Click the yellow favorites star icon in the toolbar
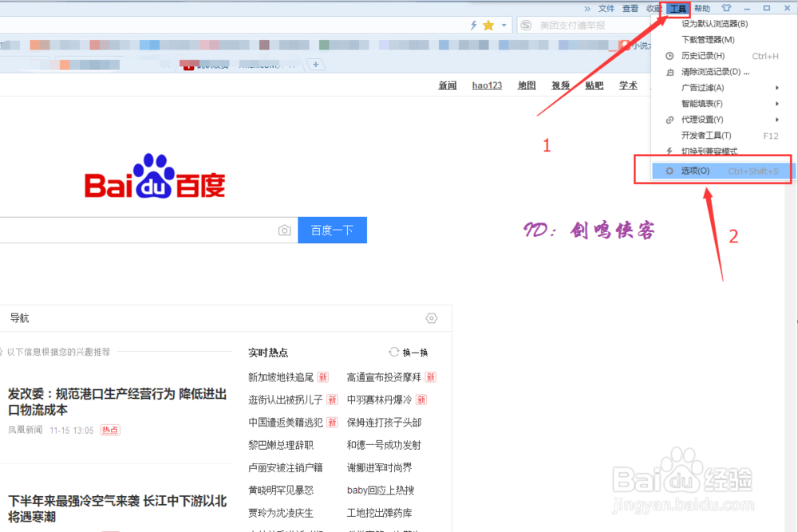Viewport: 798px width, 532px height. pyautogui.click(x=490, y=25)
